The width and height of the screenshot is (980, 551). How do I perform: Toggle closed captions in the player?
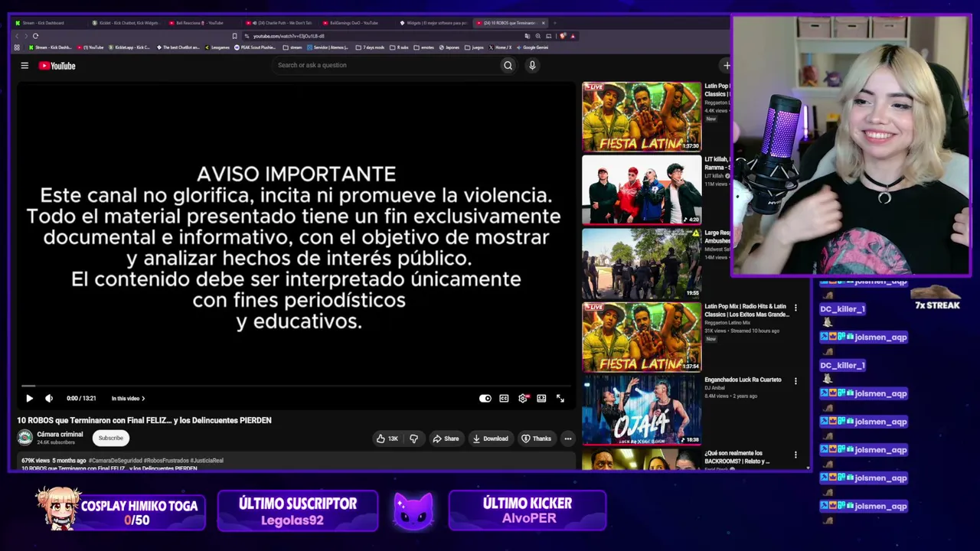[x=504, y=398]
